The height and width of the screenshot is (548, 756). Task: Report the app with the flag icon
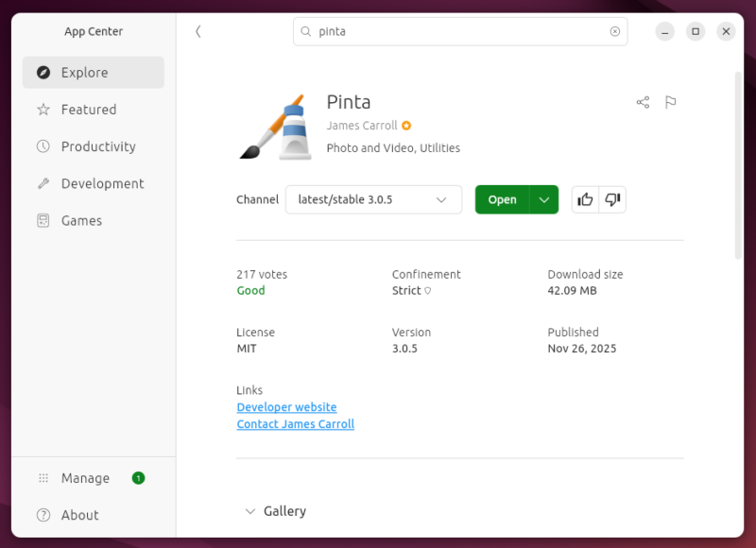671,102
